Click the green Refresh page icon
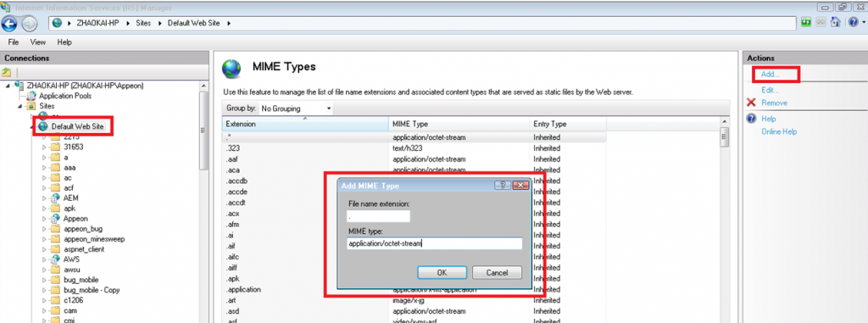This screenshot has width=868, height=323. (807, 23)
